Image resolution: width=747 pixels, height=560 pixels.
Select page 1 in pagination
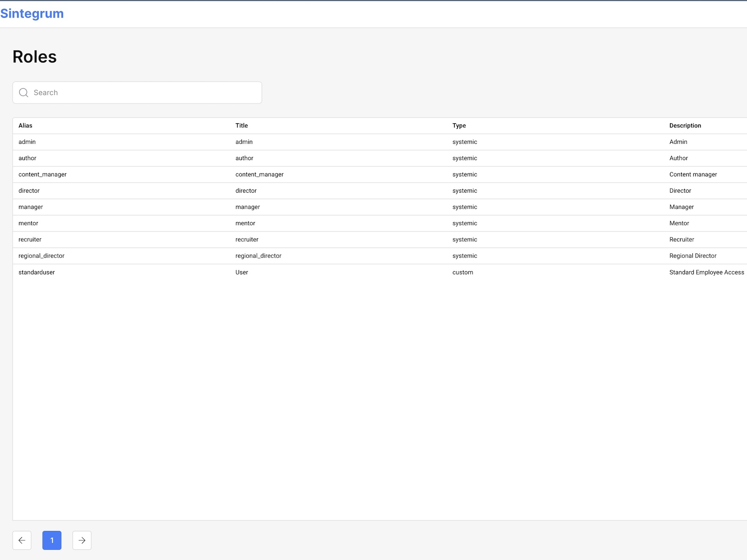click(x=52, y=540)
